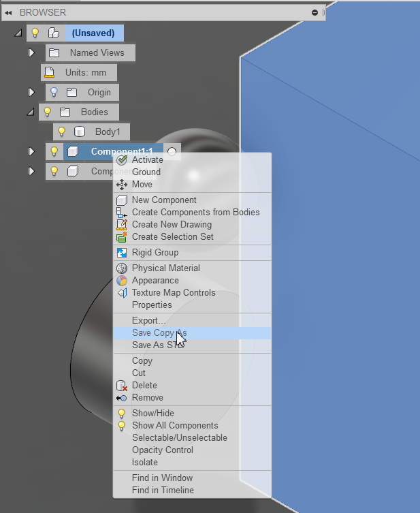Screen dimensions: 420x513
Task: Toggle visibility bulb of the Unsaved root
Action: (35, 33)
